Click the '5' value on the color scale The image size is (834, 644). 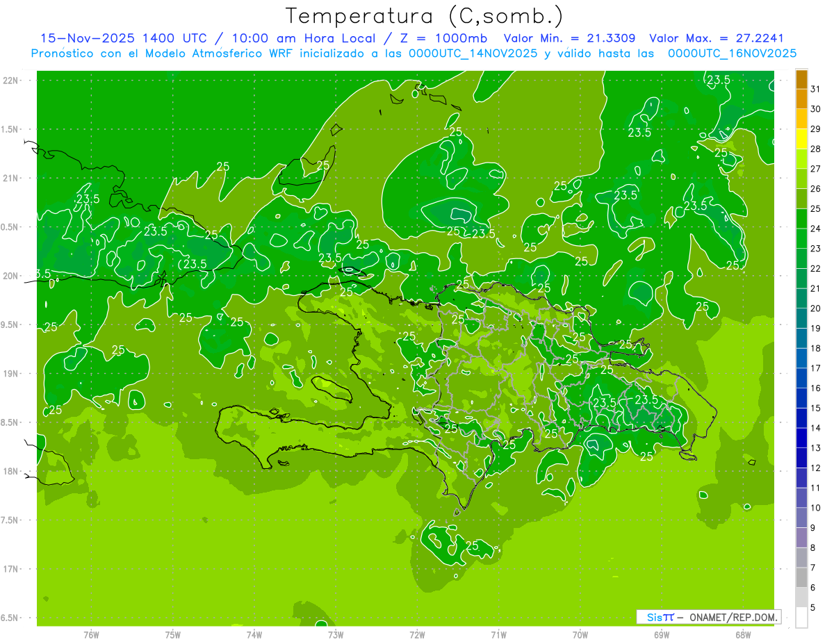tap(813, 608)
